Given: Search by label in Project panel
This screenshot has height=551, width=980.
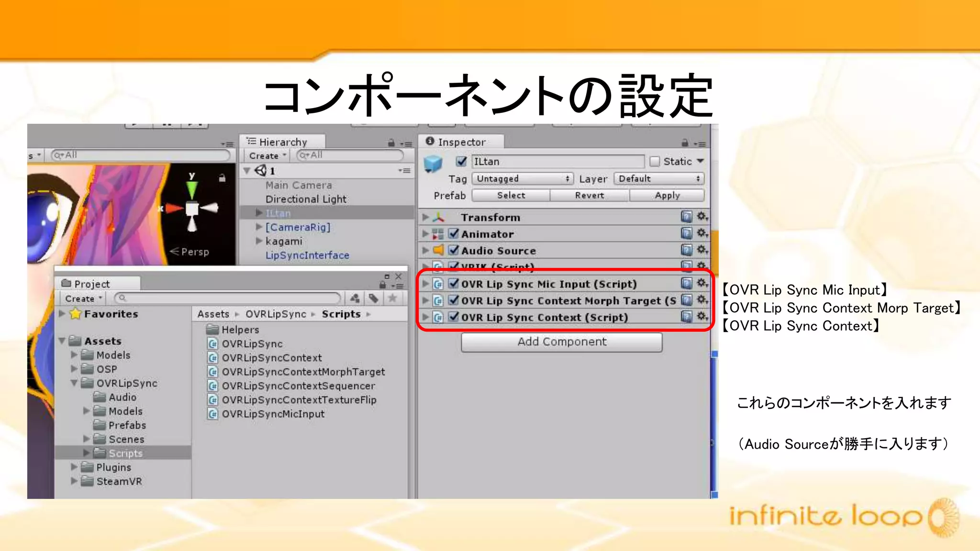Looking at the screenshot, I should pos(374,298).
